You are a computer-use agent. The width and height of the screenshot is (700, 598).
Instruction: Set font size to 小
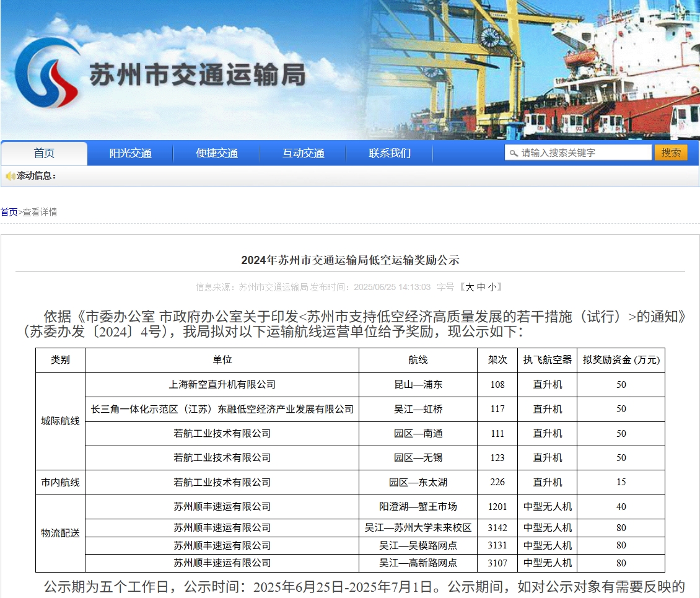pyautogui.click(x=492, y=287)
